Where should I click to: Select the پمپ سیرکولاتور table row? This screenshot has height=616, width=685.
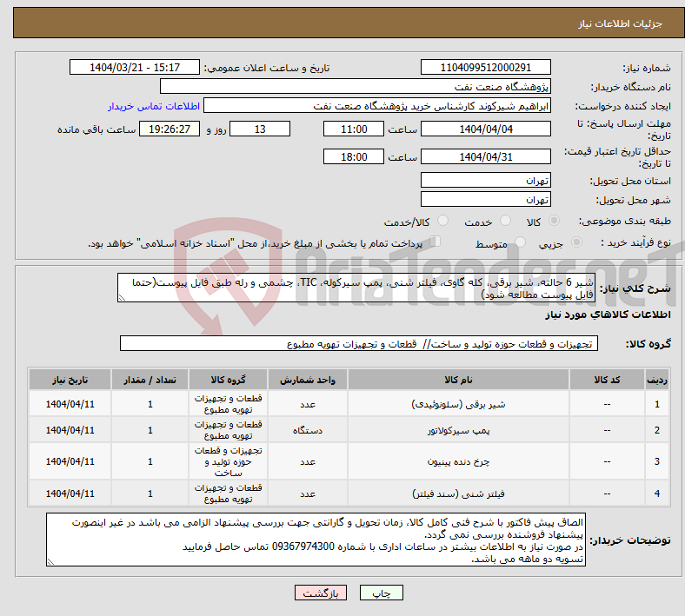(349, 430)
